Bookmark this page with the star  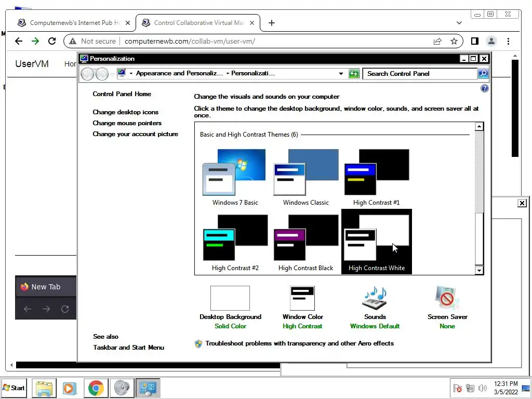click(x=454, y=41)
